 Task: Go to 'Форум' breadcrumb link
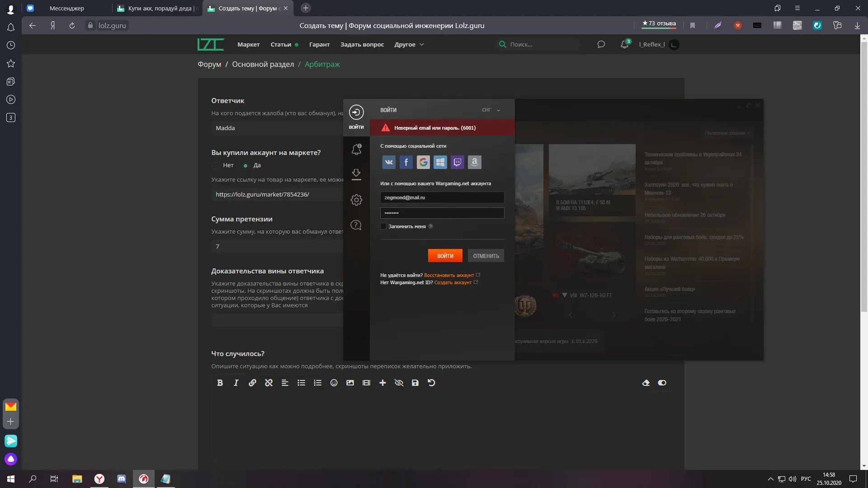209,64
